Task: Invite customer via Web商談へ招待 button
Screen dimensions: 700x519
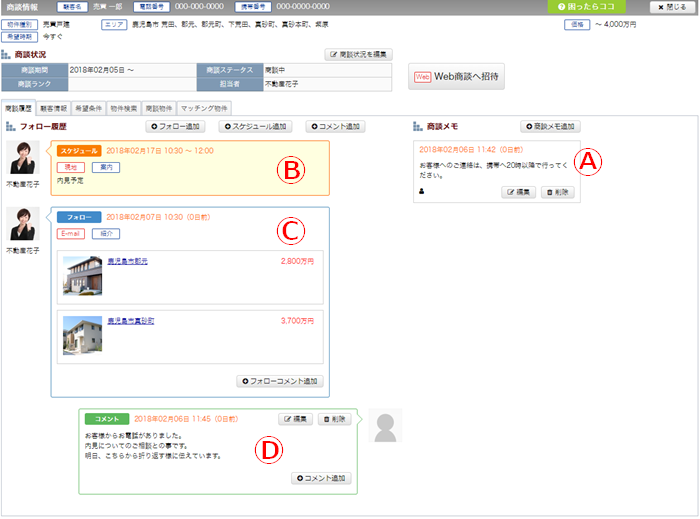Action: click(x=456, y=76)
